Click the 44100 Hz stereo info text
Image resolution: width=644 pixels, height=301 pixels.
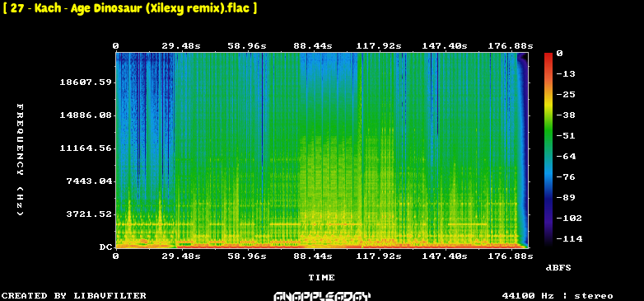558,296
